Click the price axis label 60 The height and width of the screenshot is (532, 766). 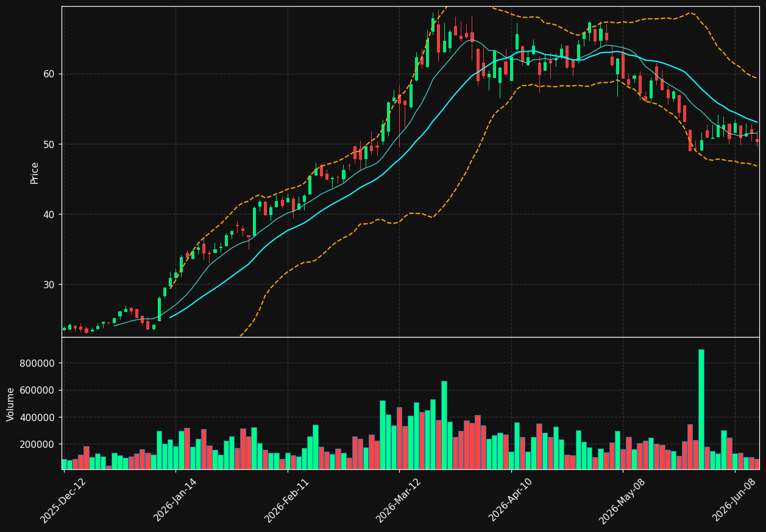pos(48,74)
